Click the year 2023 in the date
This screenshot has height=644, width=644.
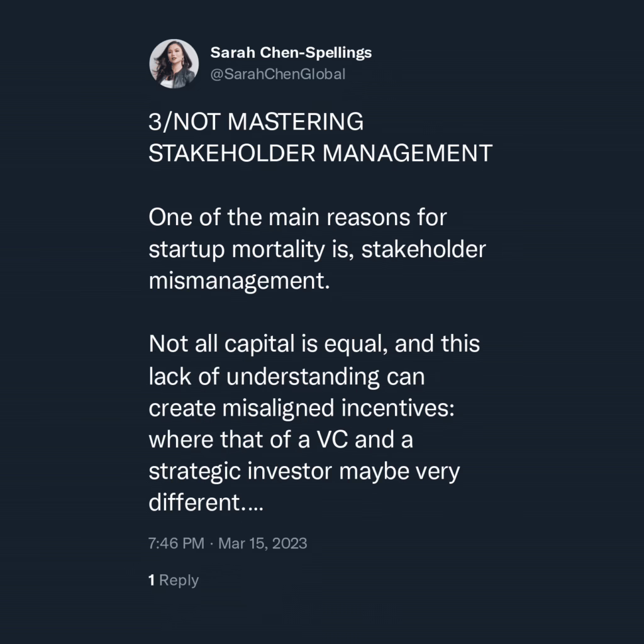289,543
